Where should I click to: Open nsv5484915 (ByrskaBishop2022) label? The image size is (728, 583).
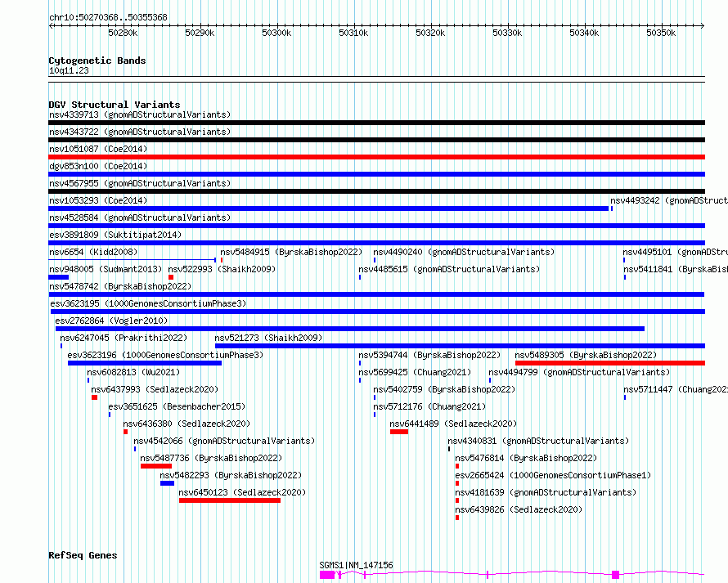pyautogui.click(x=291, y=252)
